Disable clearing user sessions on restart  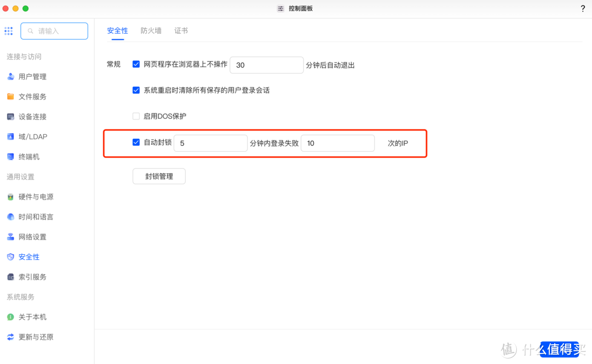pyautogui.click(x=136, y=90)
